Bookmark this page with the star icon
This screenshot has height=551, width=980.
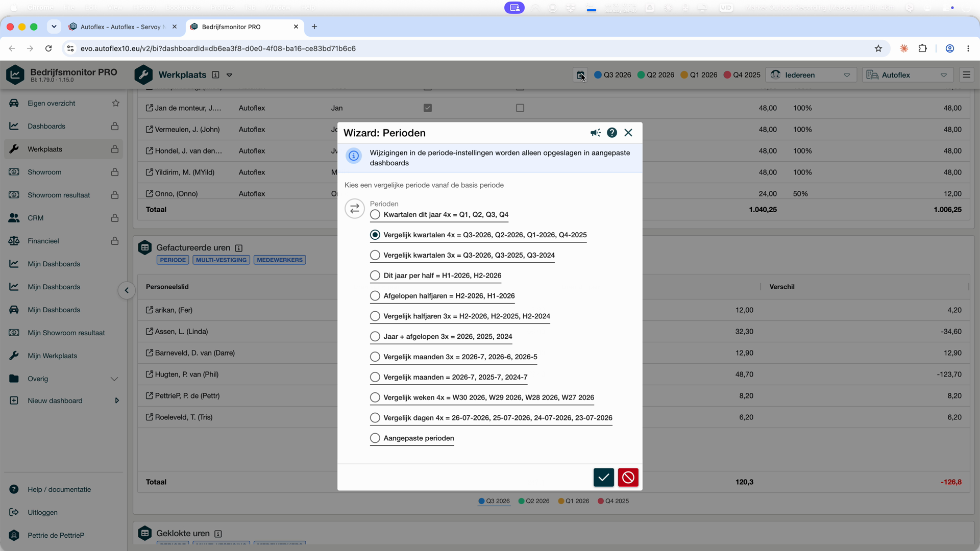(x=878, y=48)
